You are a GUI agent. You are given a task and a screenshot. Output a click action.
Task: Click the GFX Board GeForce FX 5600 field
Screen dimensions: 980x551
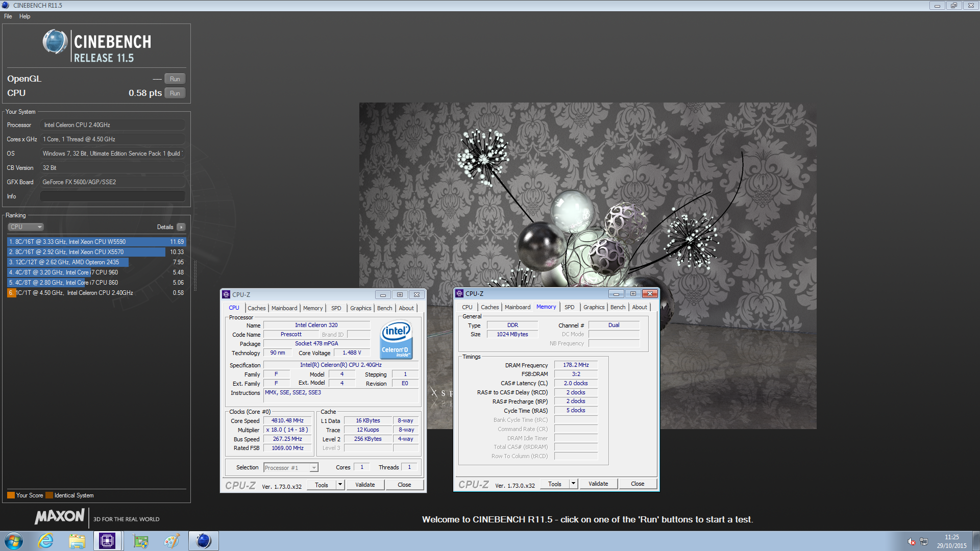113,182
